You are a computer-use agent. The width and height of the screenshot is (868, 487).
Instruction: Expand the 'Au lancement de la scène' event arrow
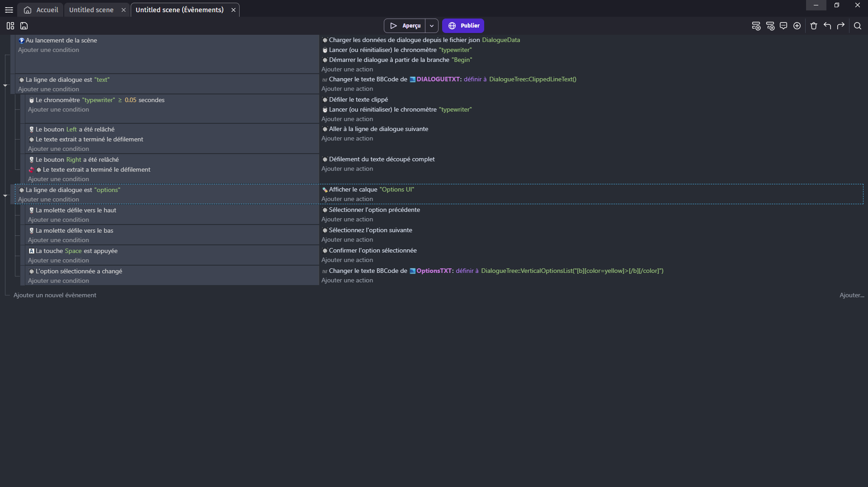click(5, 85)
